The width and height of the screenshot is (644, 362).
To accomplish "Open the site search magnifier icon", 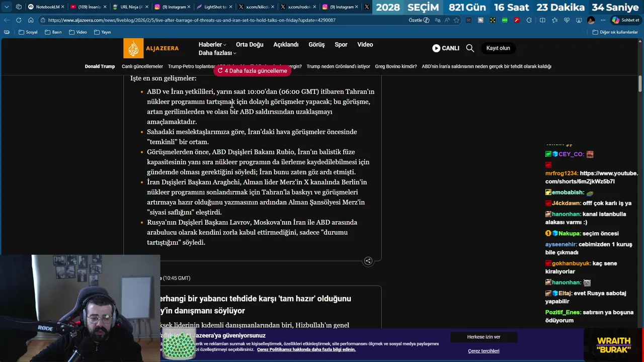I will pos(470,48).
